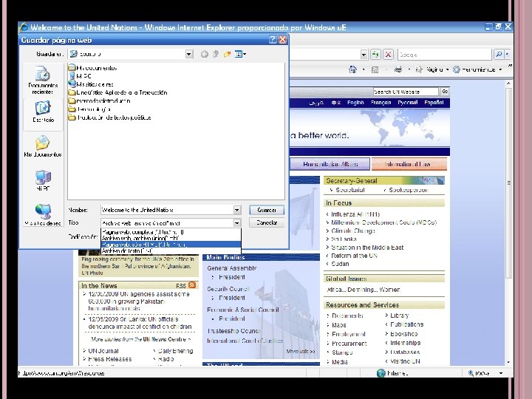Image resolution: width=532 pixels, height=399 pixels.
Task: Open Lingüística Aplicada a la Traducción folder
Action: tap(117, 92)
